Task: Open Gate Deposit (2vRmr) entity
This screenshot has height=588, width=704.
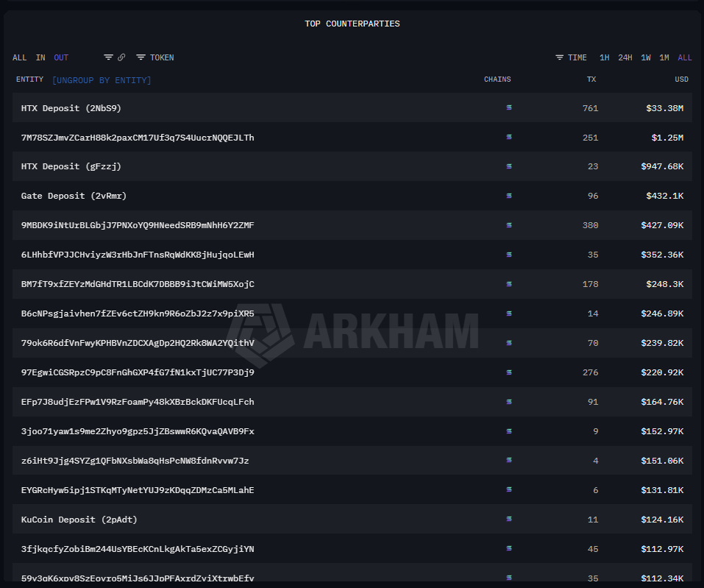Action: click(74, 196)
